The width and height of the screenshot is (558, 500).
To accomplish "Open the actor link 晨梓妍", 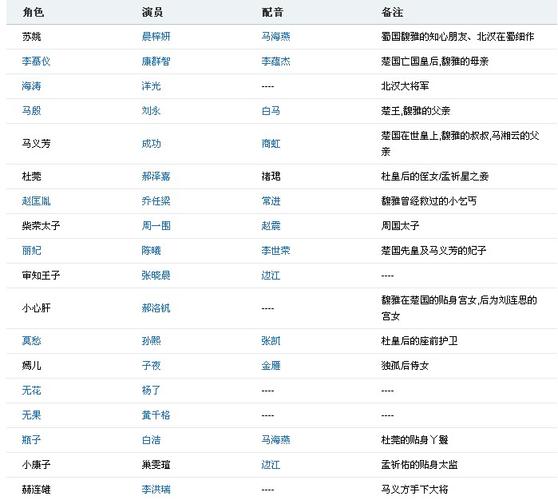I will [156, 37].
